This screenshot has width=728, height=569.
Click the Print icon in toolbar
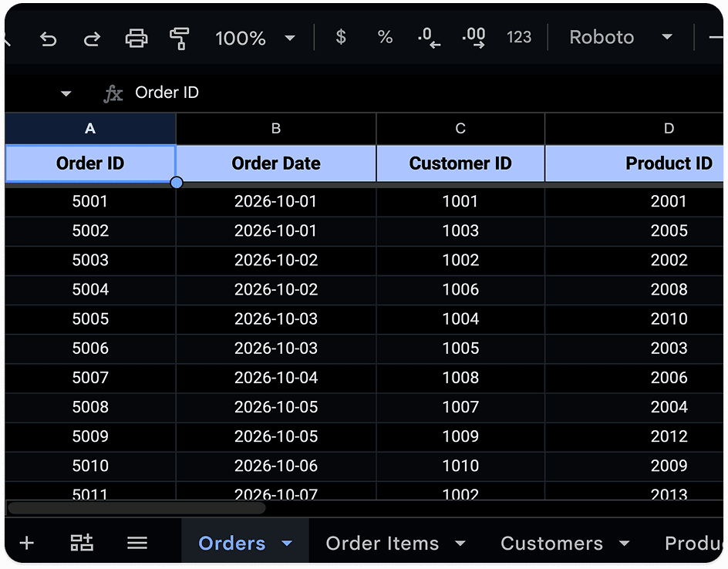(136, 39)
